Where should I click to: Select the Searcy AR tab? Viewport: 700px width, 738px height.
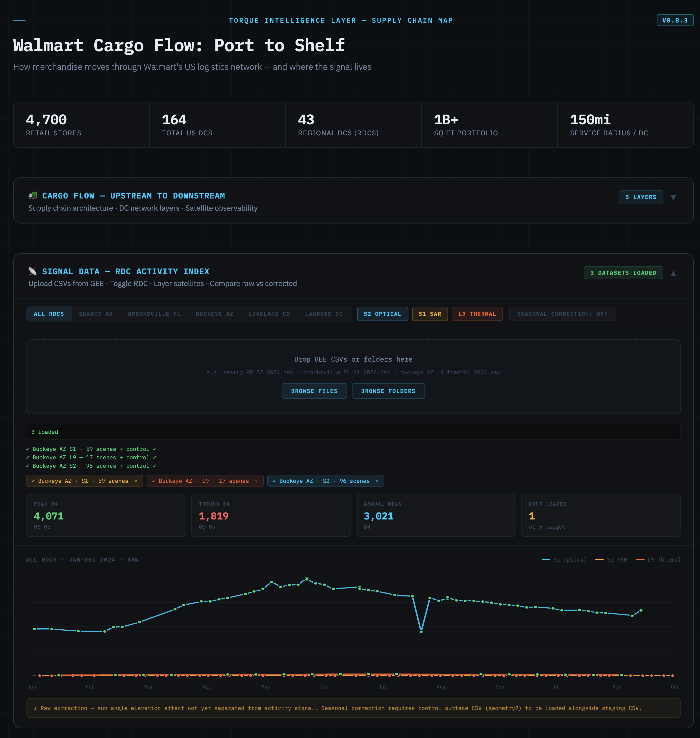(96, 314)
